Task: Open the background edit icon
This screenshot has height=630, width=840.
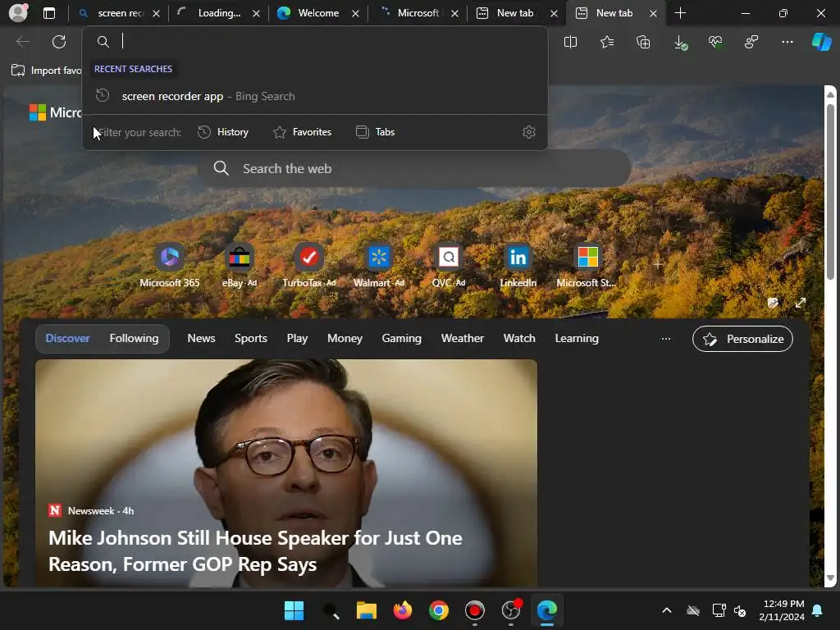Action: pyautogui.click(x=773, y=303)
